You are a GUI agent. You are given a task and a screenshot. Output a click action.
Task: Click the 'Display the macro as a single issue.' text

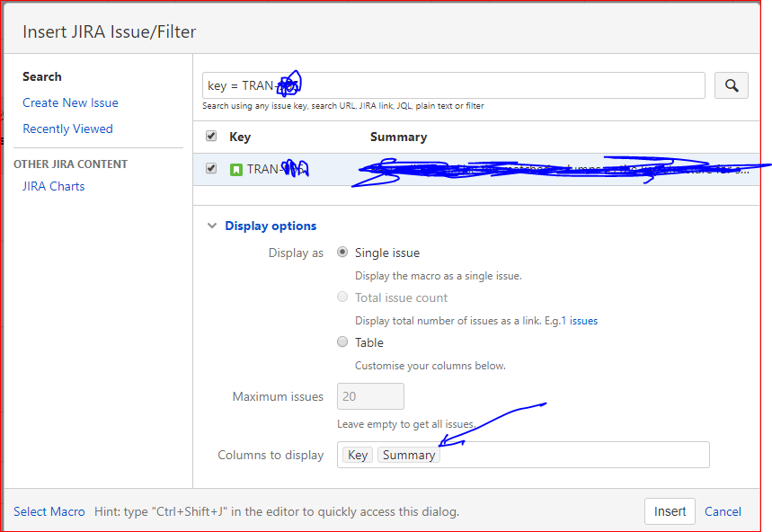439,276
